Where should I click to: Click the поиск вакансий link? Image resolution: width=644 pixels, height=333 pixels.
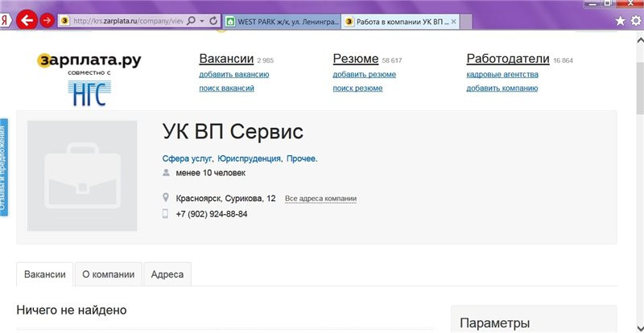coord(227,88)
